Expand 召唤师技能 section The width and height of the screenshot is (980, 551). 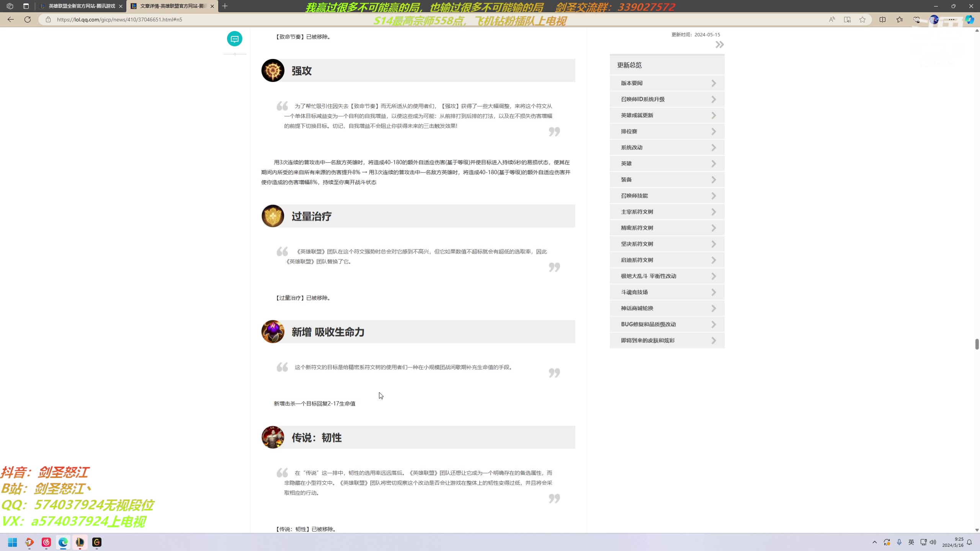point(667,196)
